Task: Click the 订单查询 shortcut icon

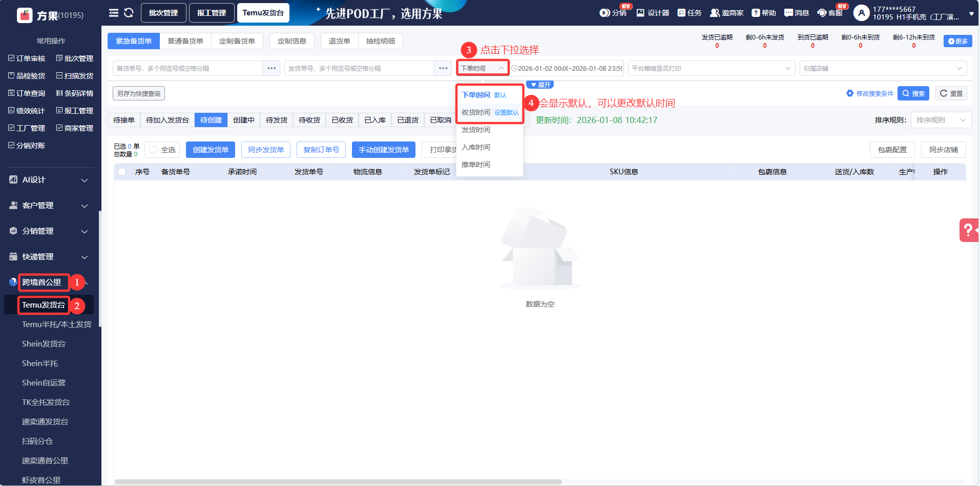Action: [11, 93]
